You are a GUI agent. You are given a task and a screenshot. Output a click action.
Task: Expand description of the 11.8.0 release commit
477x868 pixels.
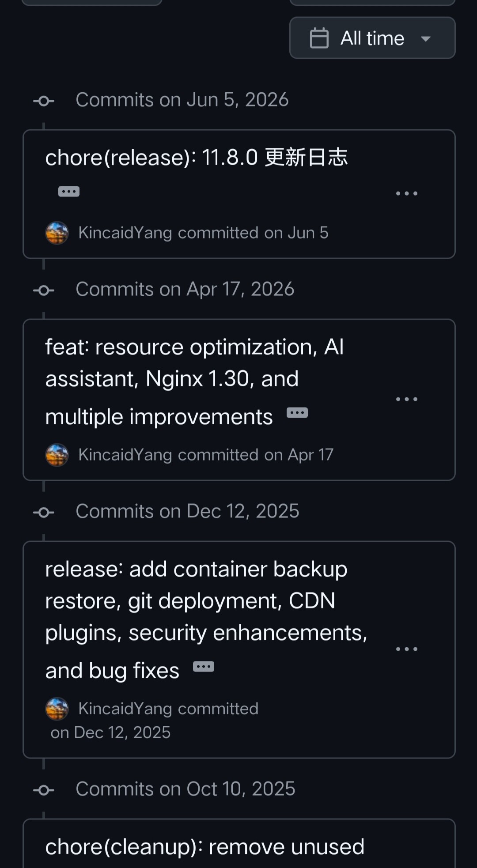pyautogui.click(x=69, y=192)
